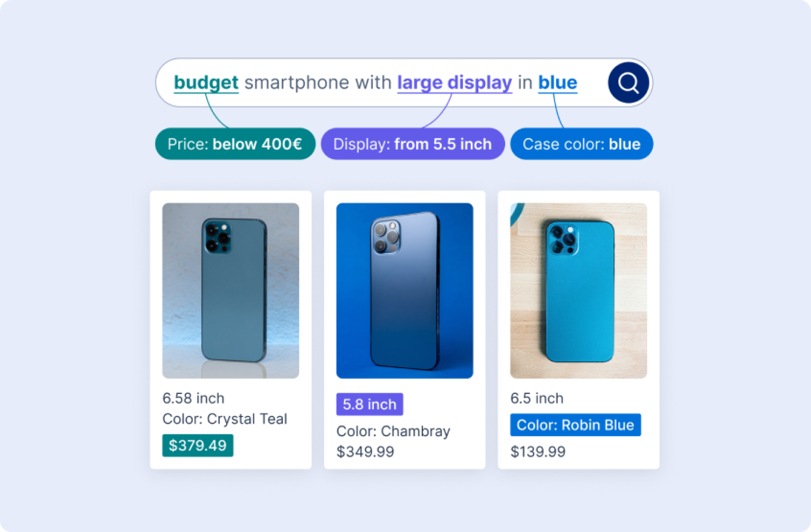
Task: Click the highlighted $379.49 price tag
Action: [x=198, y=445]
